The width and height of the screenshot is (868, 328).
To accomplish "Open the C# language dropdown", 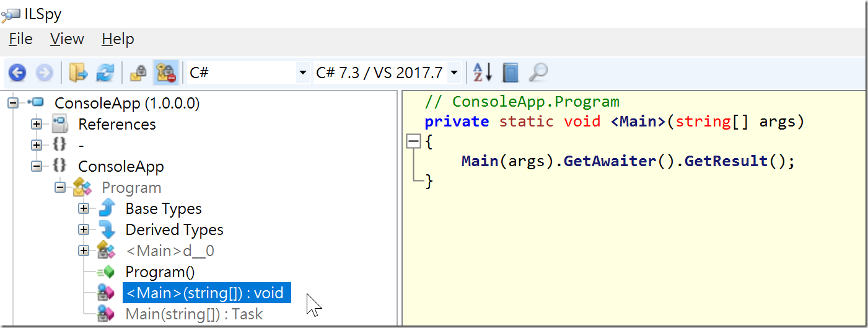I will pos(247,73).
